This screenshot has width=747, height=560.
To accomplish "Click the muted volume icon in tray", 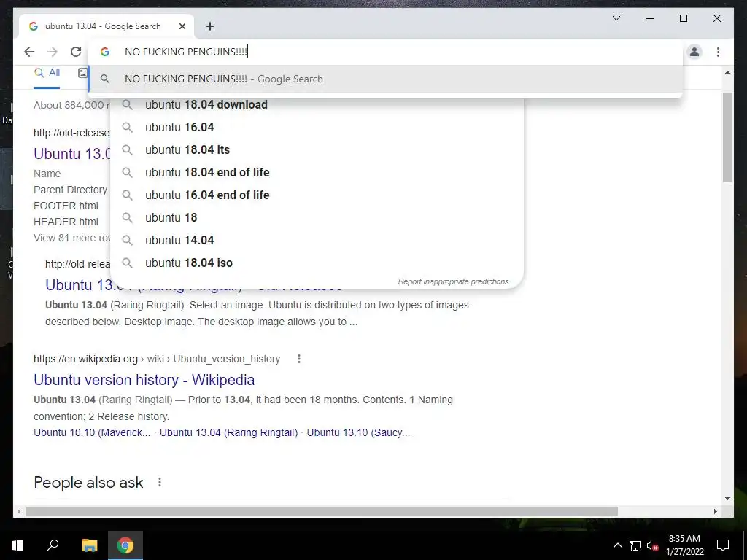I will (652, 545).
